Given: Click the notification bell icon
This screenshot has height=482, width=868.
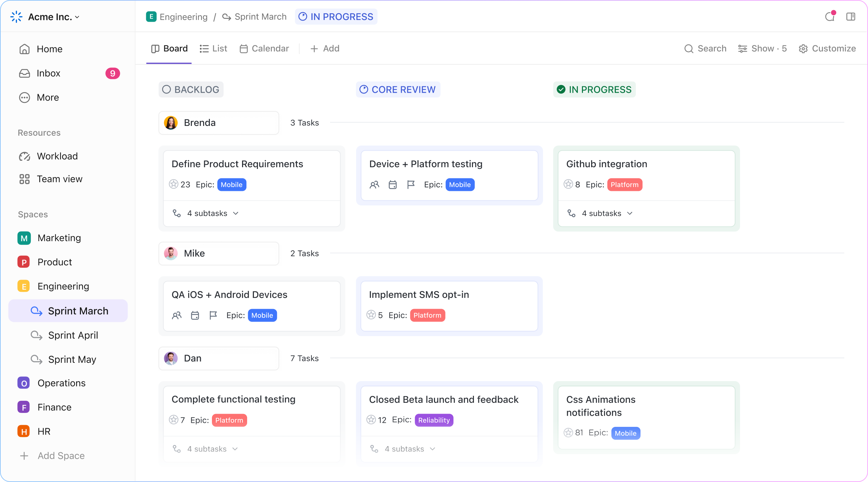Looking at the screenshot, I should 829,17.
